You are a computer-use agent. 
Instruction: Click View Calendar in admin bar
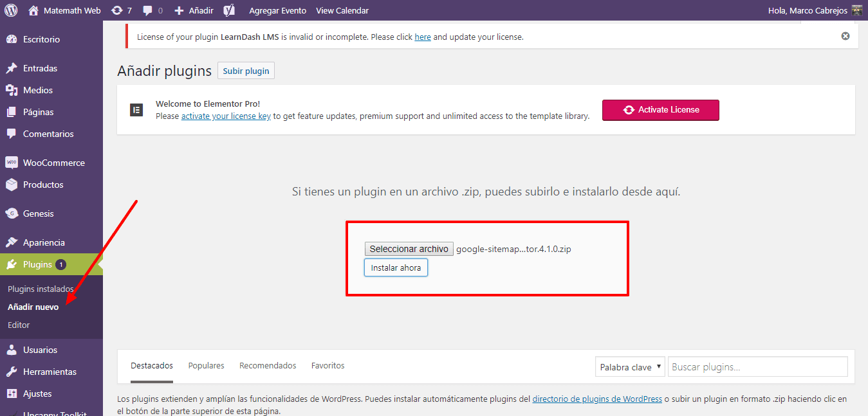coord(342,10)
